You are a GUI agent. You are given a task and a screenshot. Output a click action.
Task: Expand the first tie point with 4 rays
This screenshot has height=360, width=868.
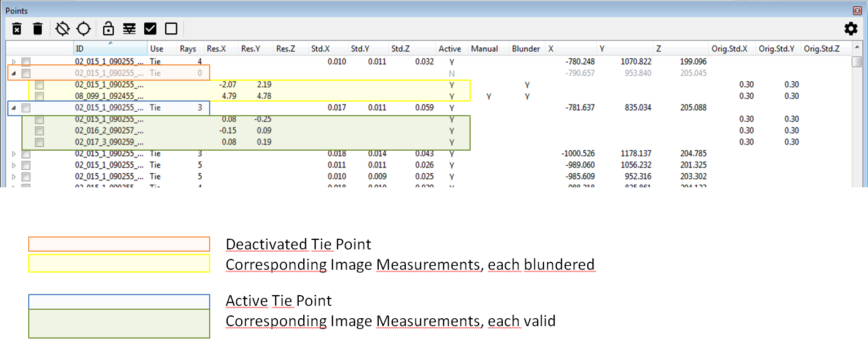coord(14,62)
